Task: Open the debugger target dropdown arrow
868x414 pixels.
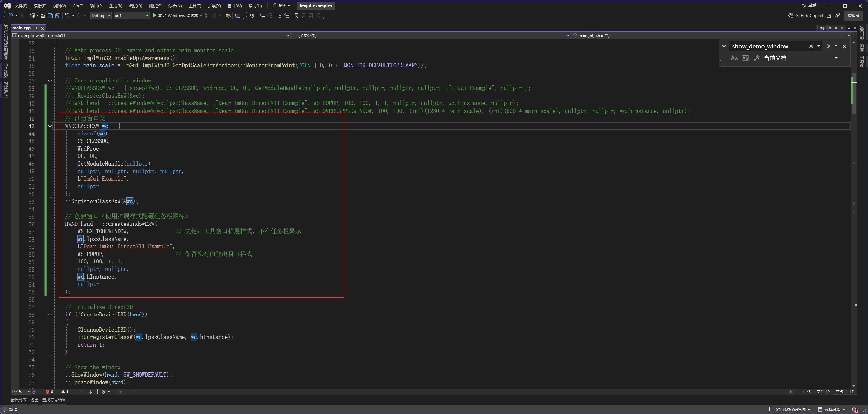Action: click(201, 15)
